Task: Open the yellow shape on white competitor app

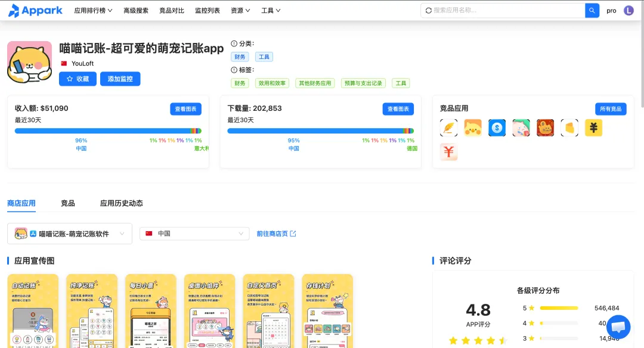Action: pos(569,128)
